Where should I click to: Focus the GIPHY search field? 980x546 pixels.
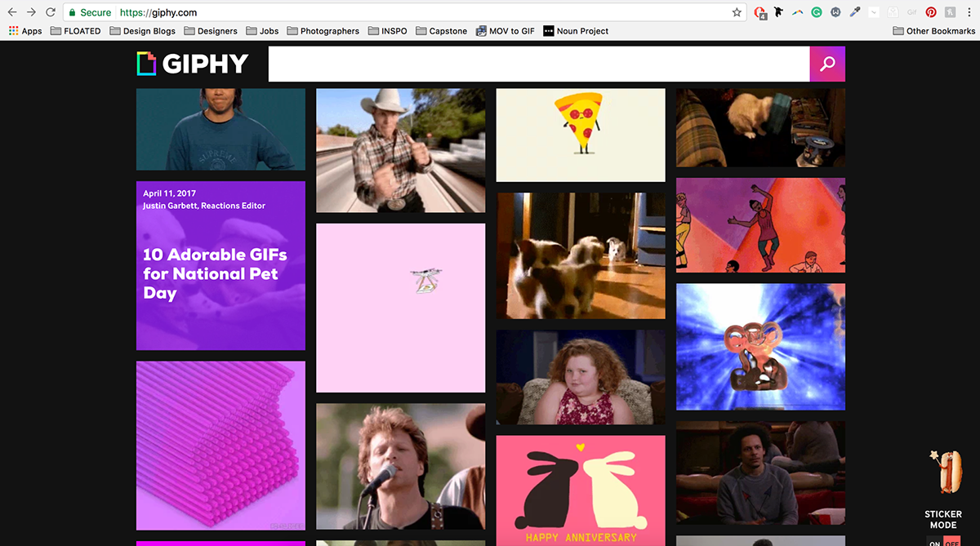pos(539,64)
